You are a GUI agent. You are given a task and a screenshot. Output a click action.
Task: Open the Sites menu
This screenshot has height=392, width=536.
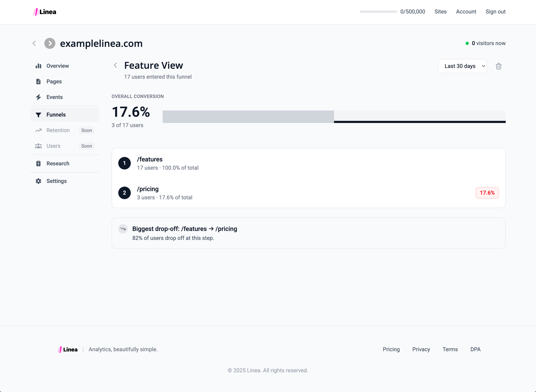tap(440, 12)
